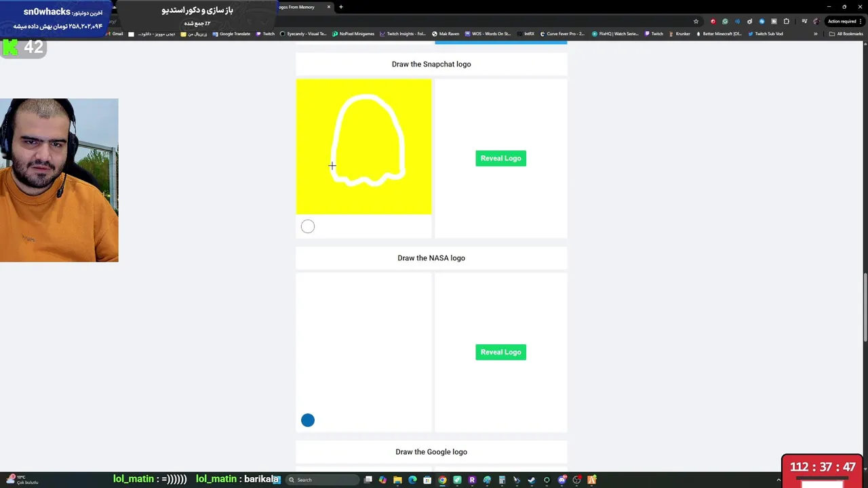Open the Krunker bookmark
The width and height of the screenshot is (868, 488).
tap(679, 34)
